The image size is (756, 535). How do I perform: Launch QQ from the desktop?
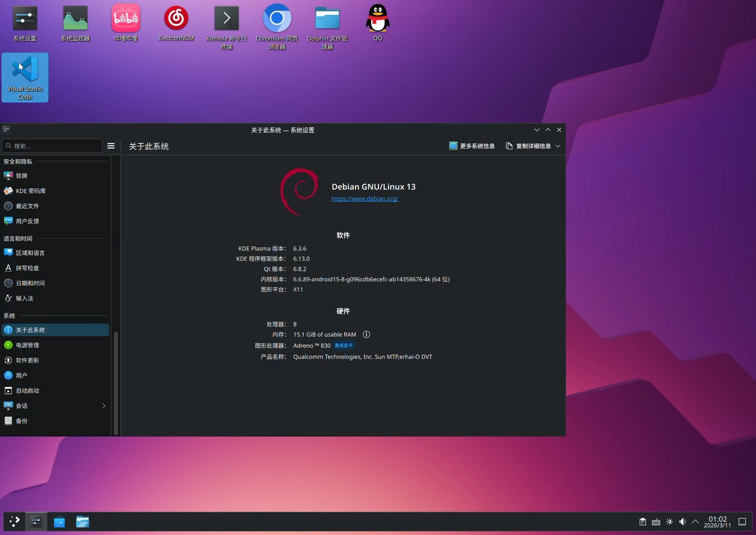pos(378,23)
